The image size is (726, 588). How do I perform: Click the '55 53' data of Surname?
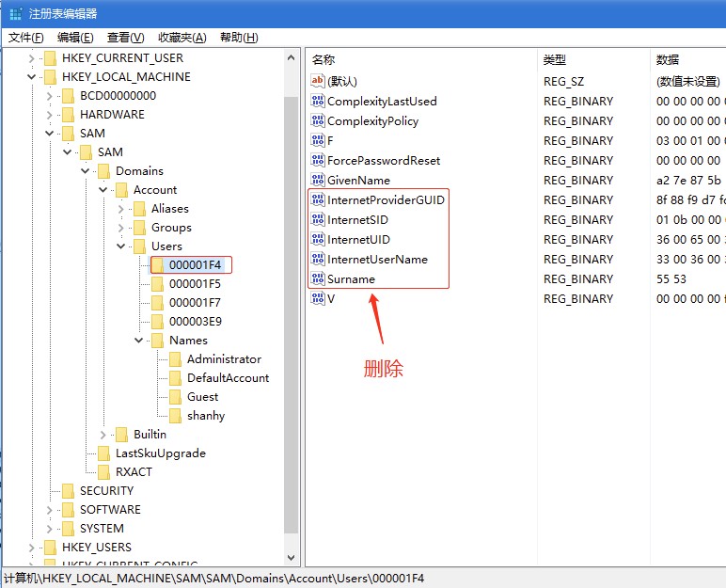[671, 278]
